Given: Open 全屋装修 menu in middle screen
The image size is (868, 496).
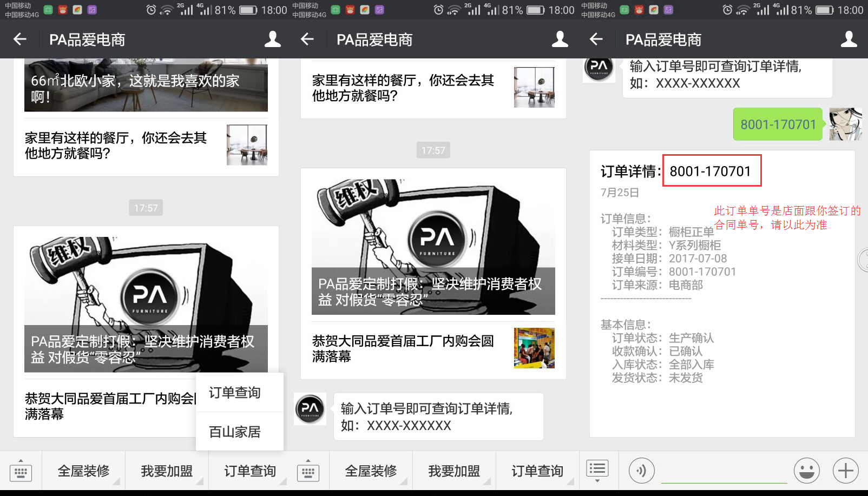Looking at the screenshot, I should [371, 471].
